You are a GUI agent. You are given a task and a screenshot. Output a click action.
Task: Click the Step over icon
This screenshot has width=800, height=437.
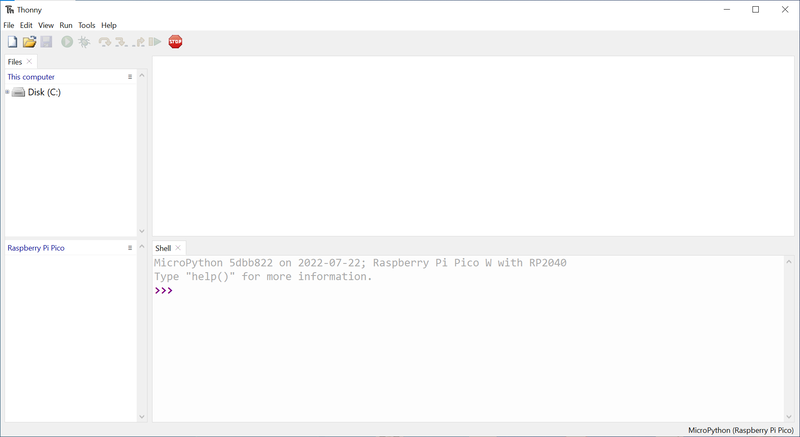[x=104, y=42]
